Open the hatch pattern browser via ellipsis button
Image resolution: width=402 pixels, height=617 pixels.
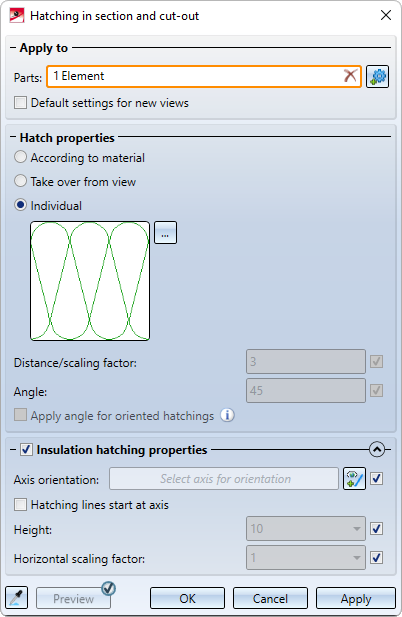[165, 233]
